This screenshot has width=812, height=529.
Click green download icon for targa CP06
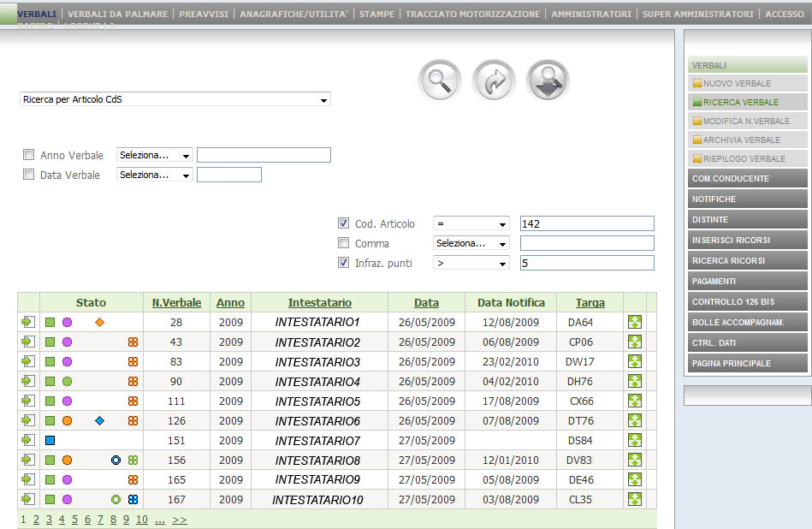pos(635,342)
